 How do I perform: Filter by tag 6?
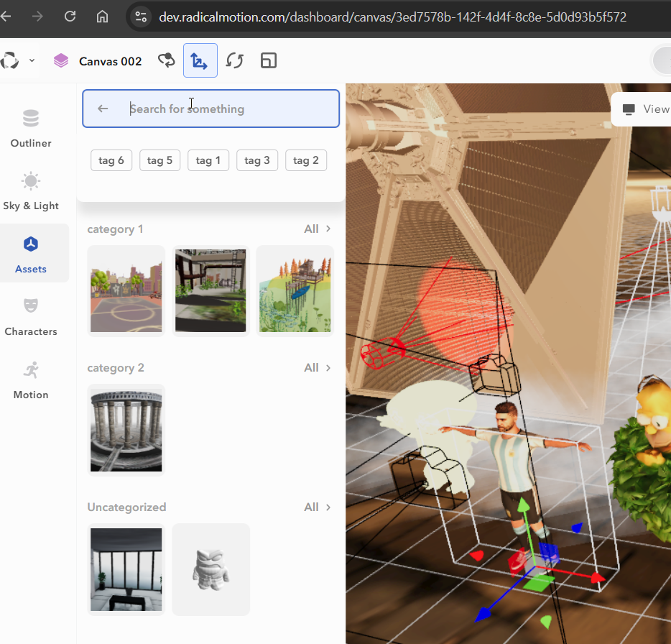pyautogui.click(x=111, y=160)
